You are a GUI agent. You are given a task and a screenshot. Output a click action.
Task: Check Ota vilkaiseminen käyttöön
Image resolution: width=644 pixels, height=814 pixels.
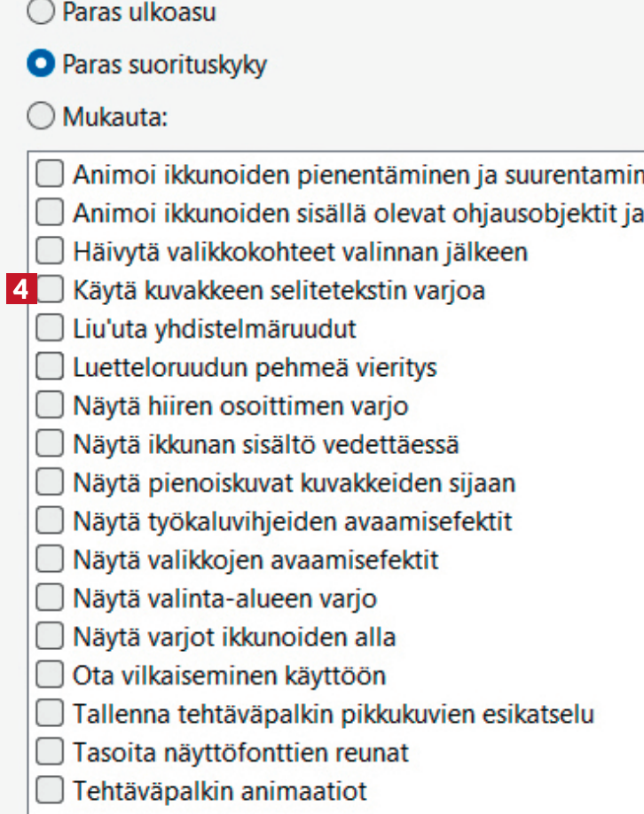click(x=50, y=676)
